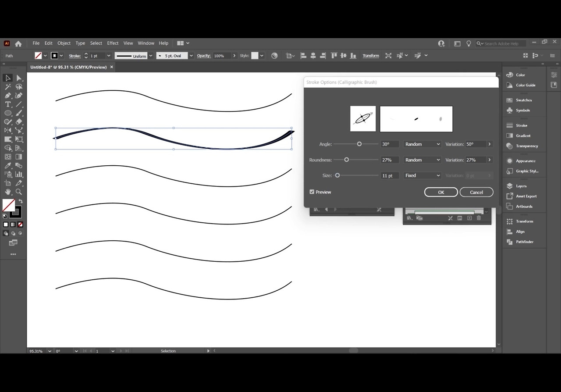The height and width of the screenshot is (392, 561).
Task: Adjust the Size slider handle
Action: point(337,175)
